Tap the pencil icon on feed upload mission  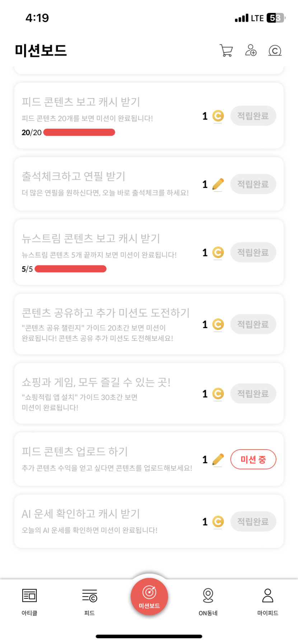click(218, 459)
